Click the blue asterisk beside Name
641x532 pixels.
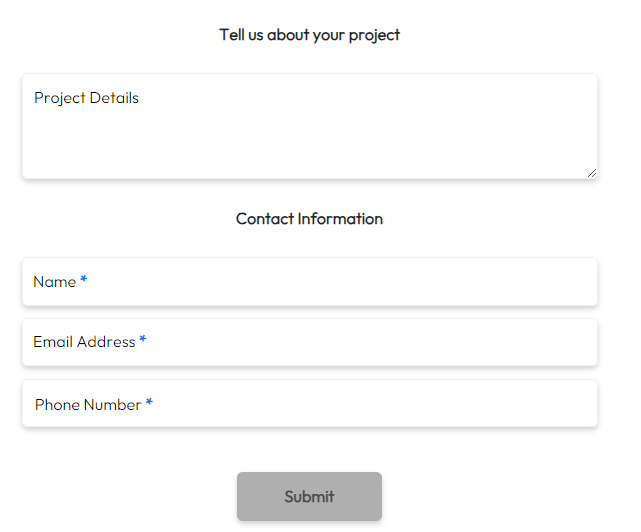pyautogui.click(x=84, y=279)
